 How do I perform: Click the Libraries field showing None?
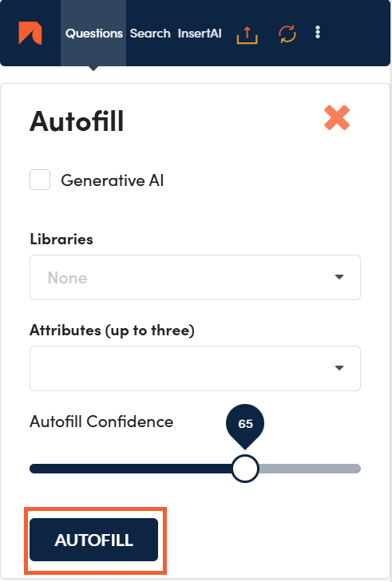[195, 277]
